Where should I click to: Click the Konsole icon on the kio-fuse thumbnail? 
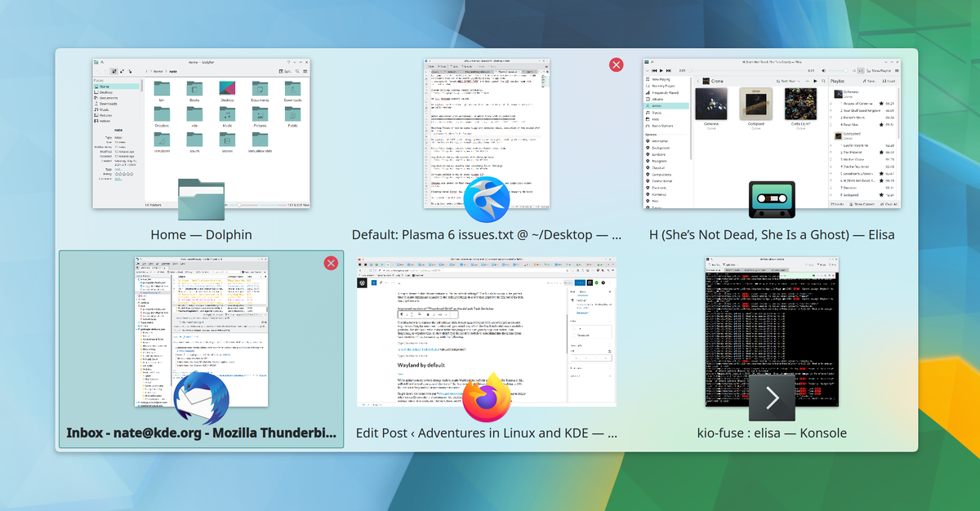point(772,398)
